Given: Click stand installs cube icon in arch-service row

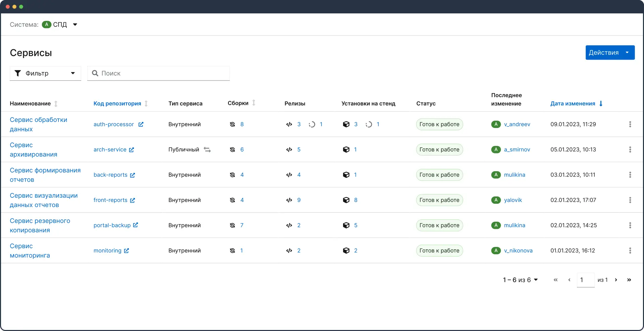Looking at the screenshot, I should click(x=346, y=149).
